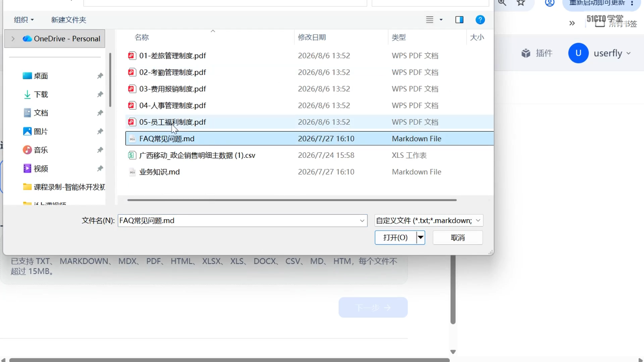Select the 05-员工福利制度.pdf file row
644x362 pixels.
(309, 122)
